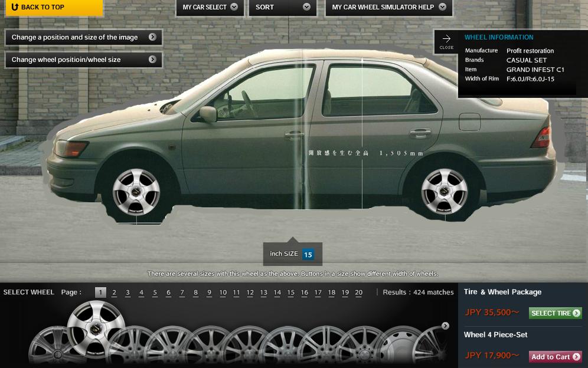
Task: Close the Wheel Information panel
Action: click(x=446, y=41)
